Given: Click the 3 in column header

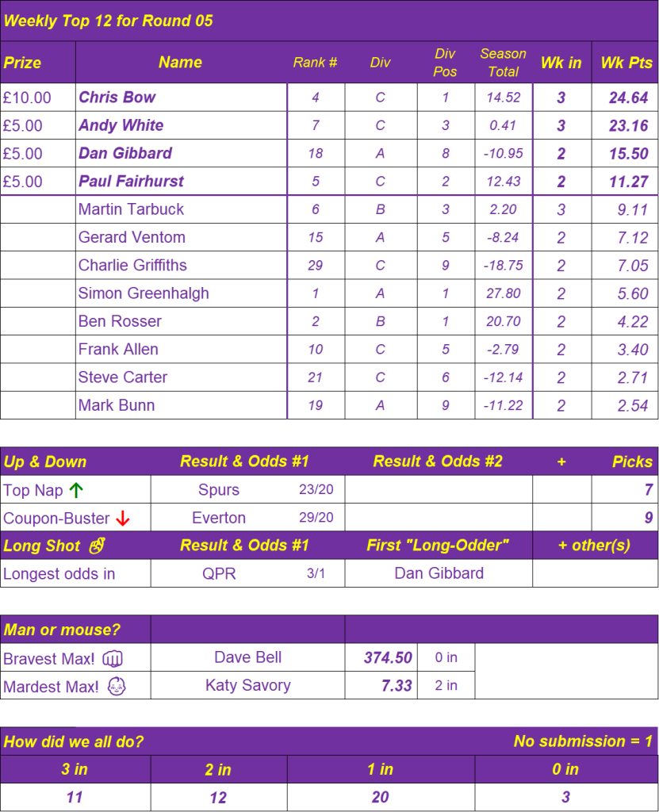Looking at the screenshot, I should tap(75, 769).
